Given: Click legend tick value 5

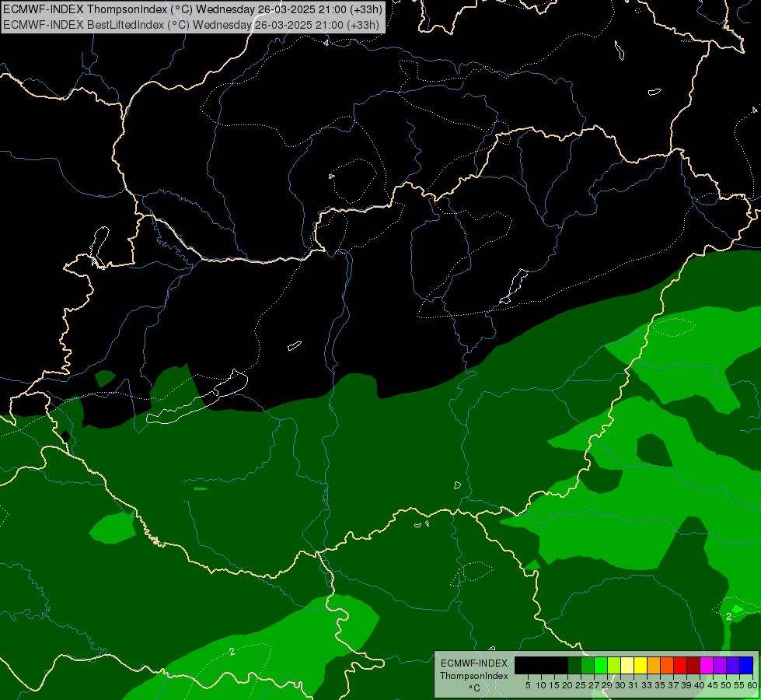Looking at the screenshot, I should click(x=528, y=685).
